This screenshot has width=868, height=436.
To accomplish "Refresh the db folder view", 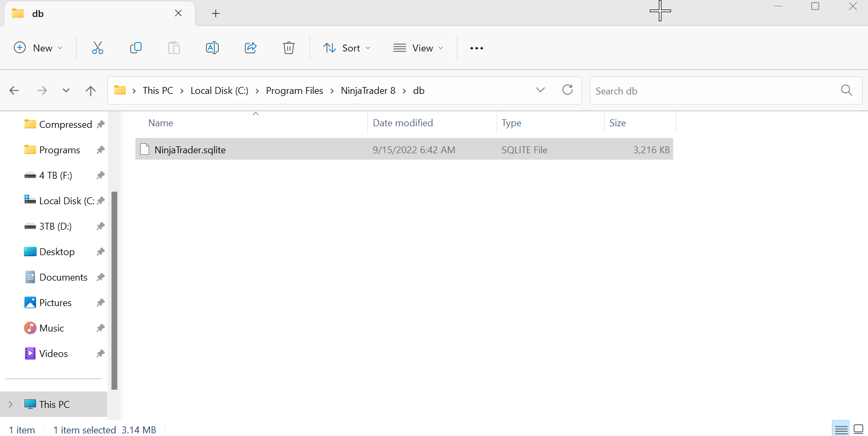I will tap(568, 90).
